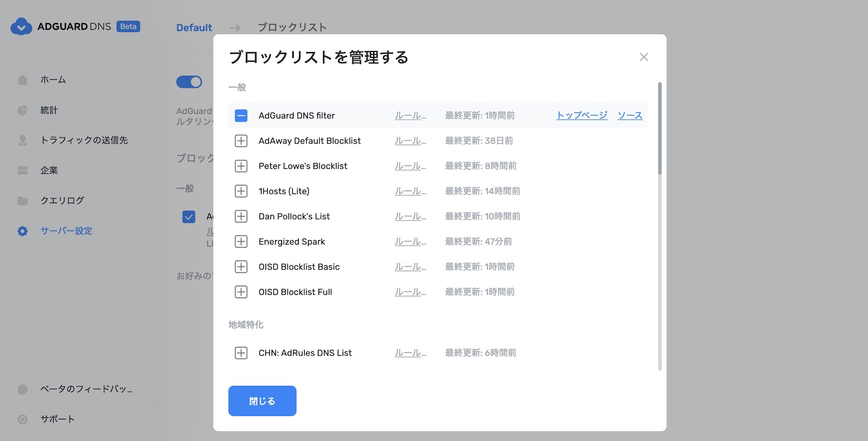Click the AdAway Default Blocklist name
Viewport: 868px width, 441px height.
310,141
